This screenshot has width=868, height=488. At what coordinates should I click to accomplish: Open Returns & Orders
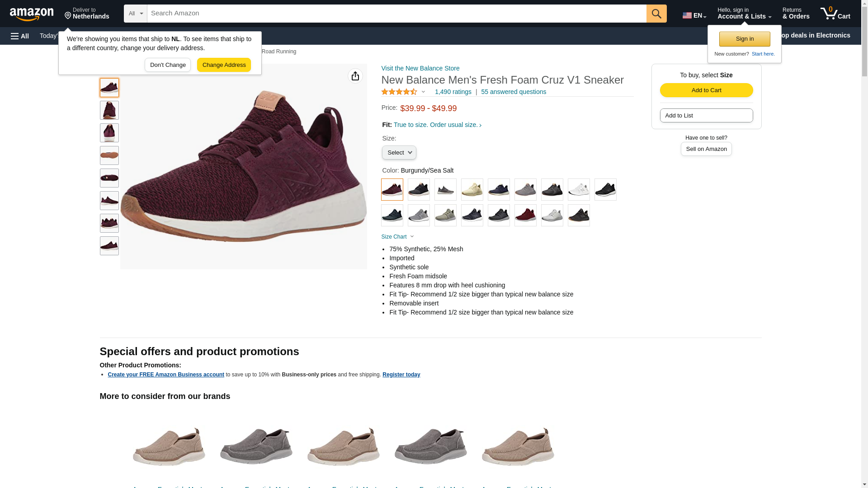(x=796, y=14)
